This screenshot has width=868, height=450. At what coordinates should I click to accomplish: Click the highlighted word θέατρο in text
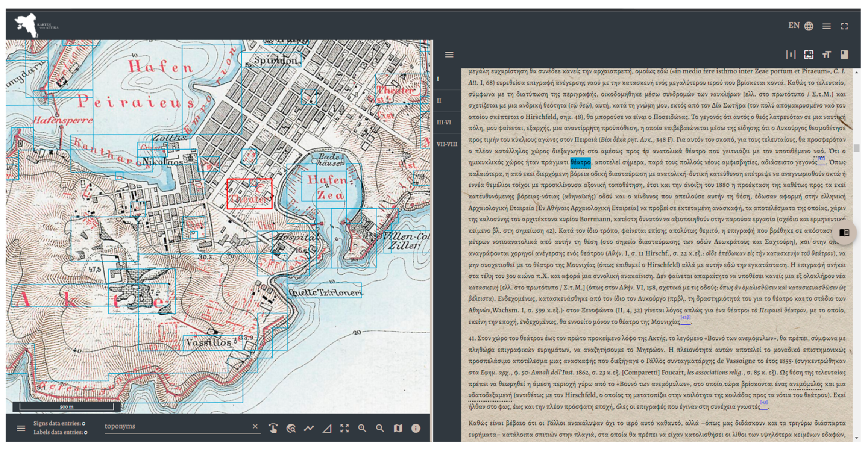point(580,162)
